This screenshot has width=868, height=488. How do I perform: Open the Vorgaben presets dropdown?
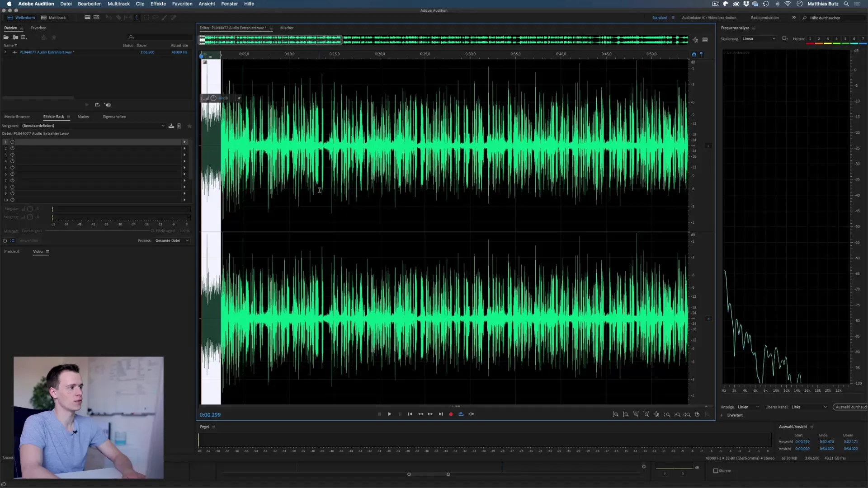point(93,126)
